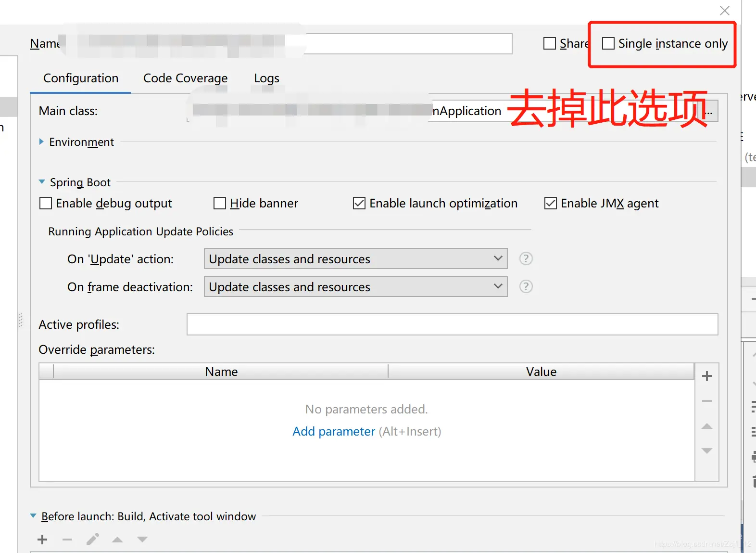Check the Hide banner option
Image resolution: width=756 pixels, height=553 pixels.
[x=220, y=203]
